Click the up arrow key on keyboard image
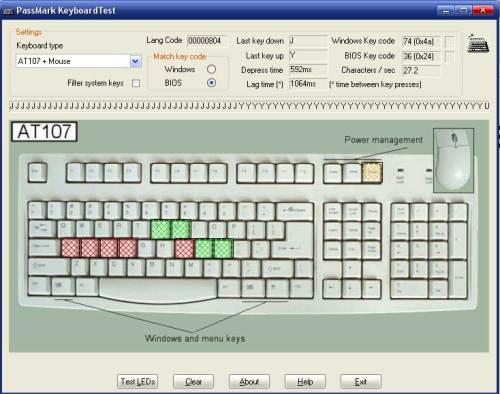Viewport: 500px width, 394px height. pyautogui.click(x=351, y=269)
